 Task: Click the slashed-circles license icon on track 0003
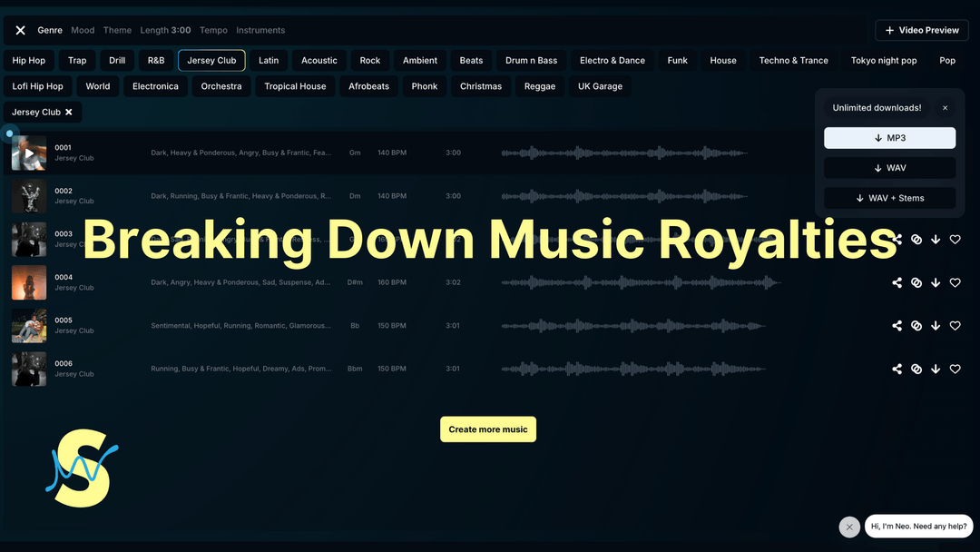tap(916, 239)
